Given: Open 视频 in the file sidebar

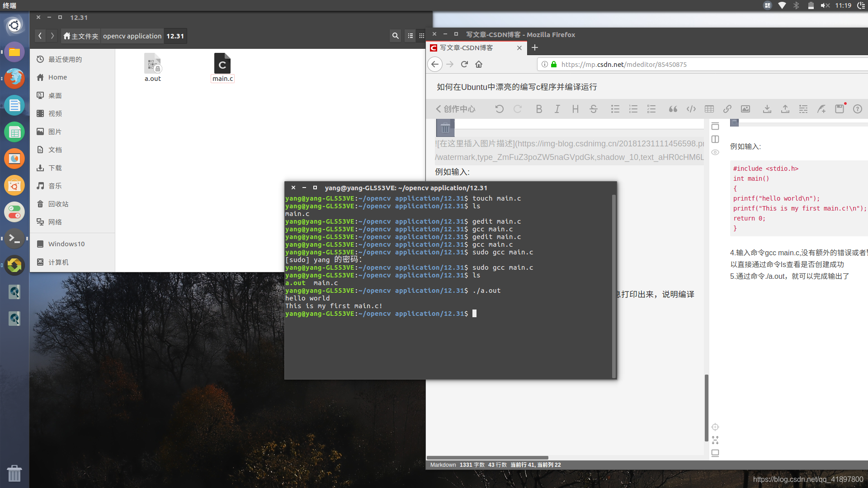Looking at the screenshot, I should point(72,113).
